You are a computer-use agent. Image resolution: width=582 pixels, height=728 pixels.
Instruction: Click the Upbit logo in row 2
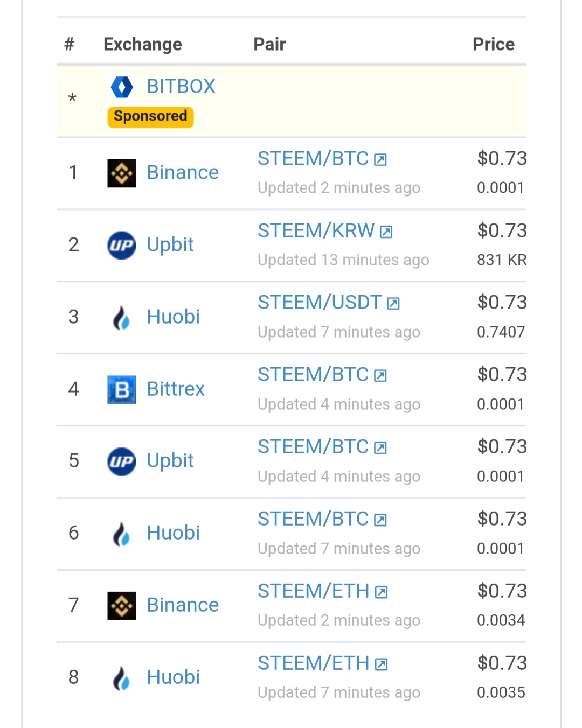pos(122,246)
